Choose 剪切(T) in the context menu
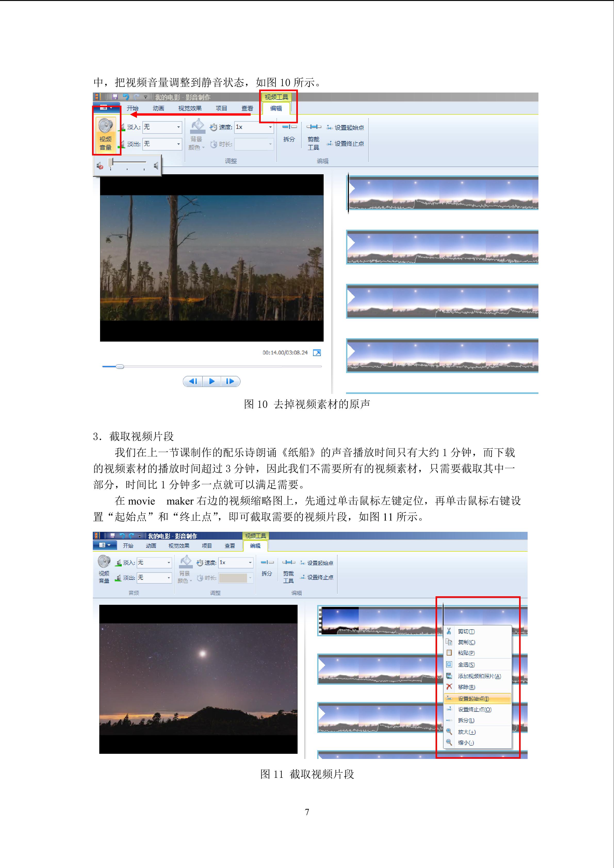This screenshot has width=614, height=868. pyautogui.click(x=478, y=631)
